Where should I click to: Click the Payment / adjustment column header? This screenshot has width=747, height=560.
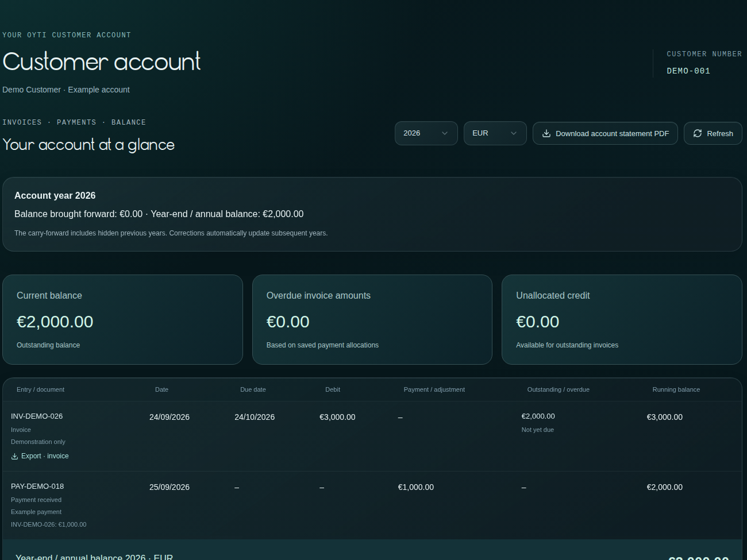point(434,389)
